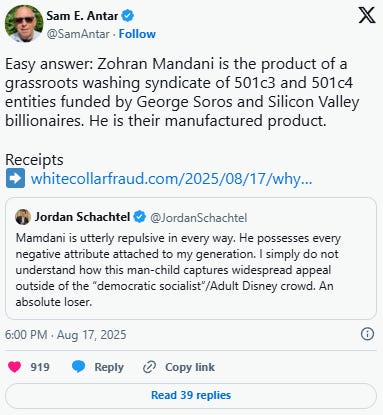
Task: Open the tweet info circle icon
Action: point(367,334)
